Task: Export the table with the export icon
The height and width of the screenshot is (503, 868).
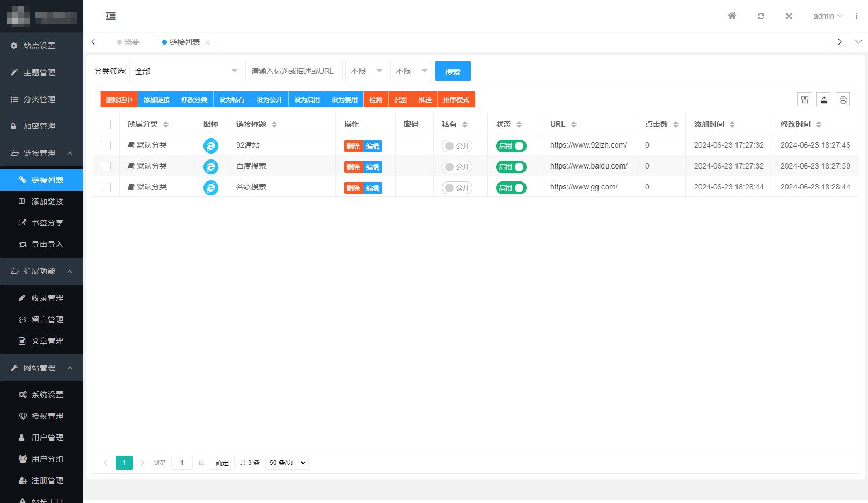Action: [823, 99]
